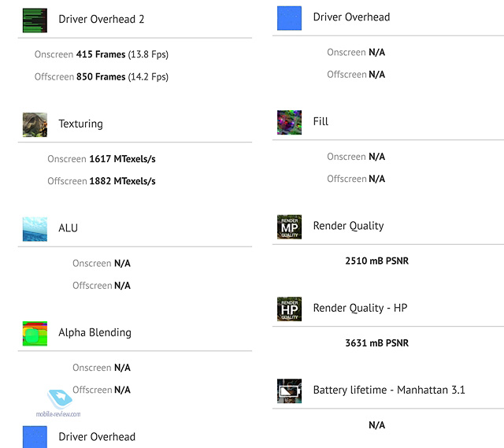Click the blue Driver Overhead icon top right
Viewport: 504px width, 448px height.
tap(289, 18)
